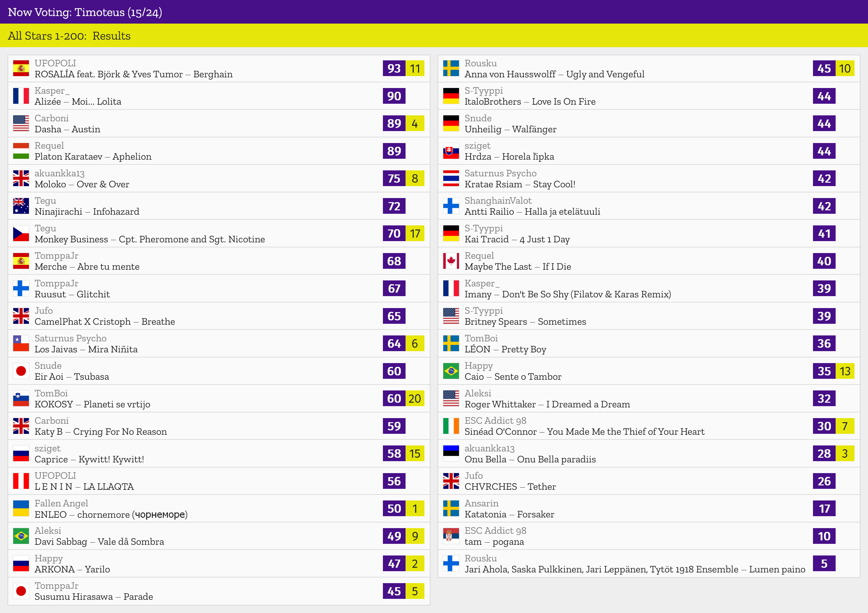Click the title 'Katy B – Crying For No Reason'
The image size is (868, 613).
[x=101, y=432]
